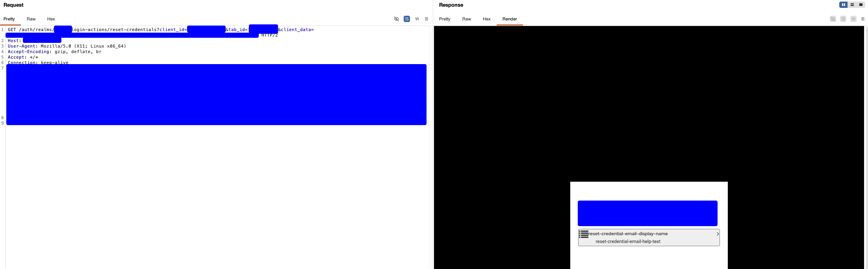Click the \n newline icon in Response panel
The image size is (868, 269).
(x=853, y=19)
